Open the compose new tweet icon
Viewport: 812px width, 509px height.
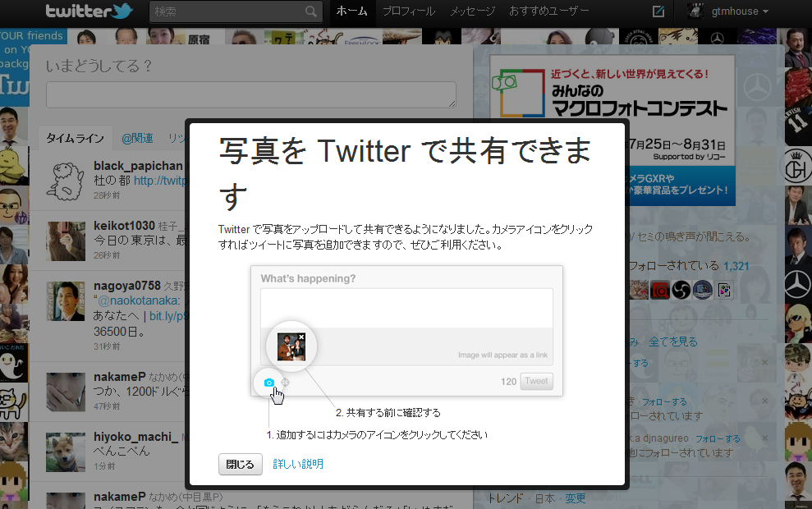click(658, 11)
